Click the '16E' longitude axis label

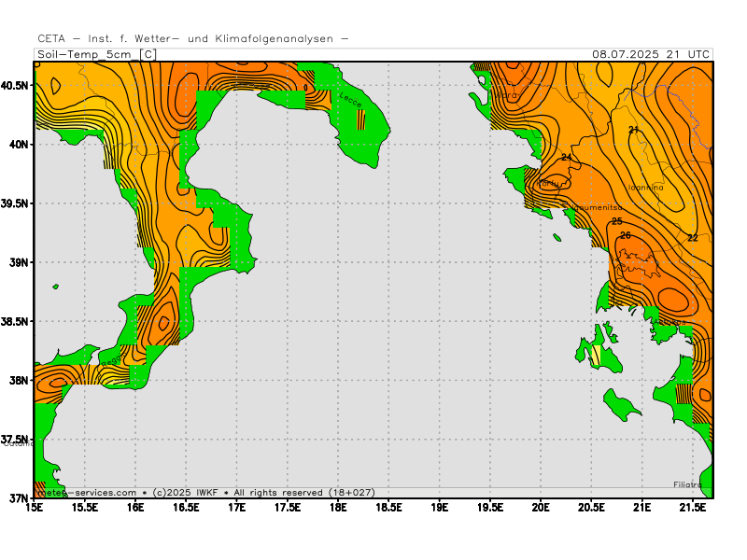pyautogui.click(x=135, y=508)
